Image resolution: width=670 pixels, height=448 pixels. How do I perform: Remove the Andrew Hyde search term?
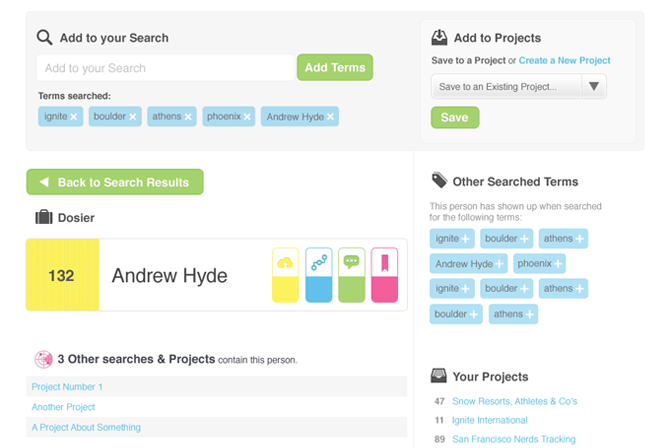click(x=330, y=117)
